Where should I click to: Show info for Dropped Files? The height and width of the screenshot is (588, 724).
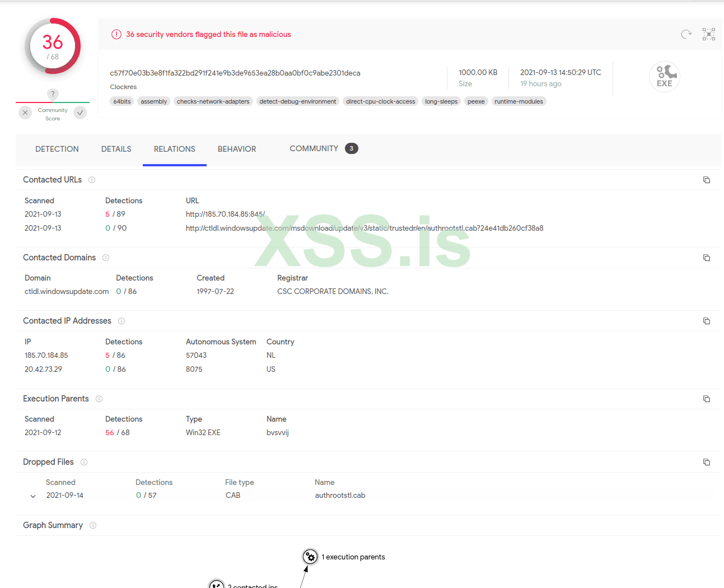click(x=84, y=462)
